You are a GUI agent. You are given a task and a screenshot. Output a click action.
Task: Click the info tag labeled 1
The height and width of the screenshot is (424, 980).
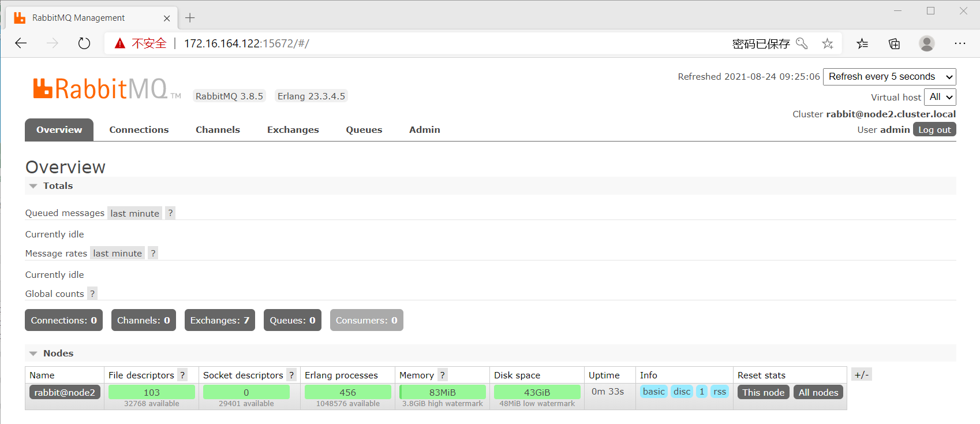[x=702, y=392]
